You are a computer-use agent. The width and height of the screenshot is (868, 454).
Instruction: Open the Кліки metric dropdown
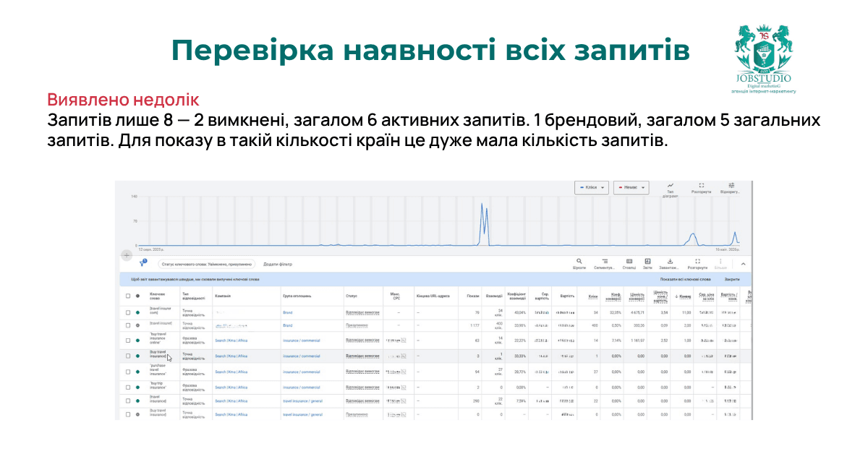(x=592, y=187)
